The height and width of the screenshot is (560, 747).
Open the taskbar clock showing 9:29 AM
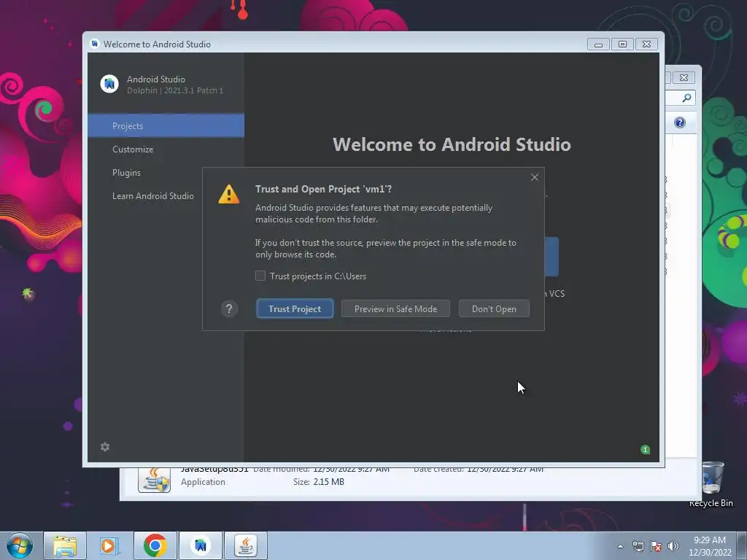click(x=709, y=546)
